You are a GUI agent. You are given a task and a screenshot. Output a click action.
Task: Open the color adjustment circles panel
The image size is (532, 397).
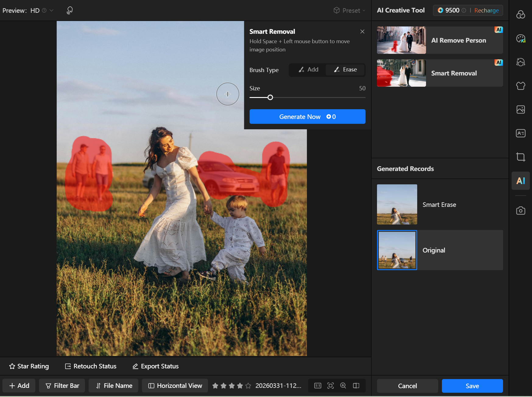point(520,14)
